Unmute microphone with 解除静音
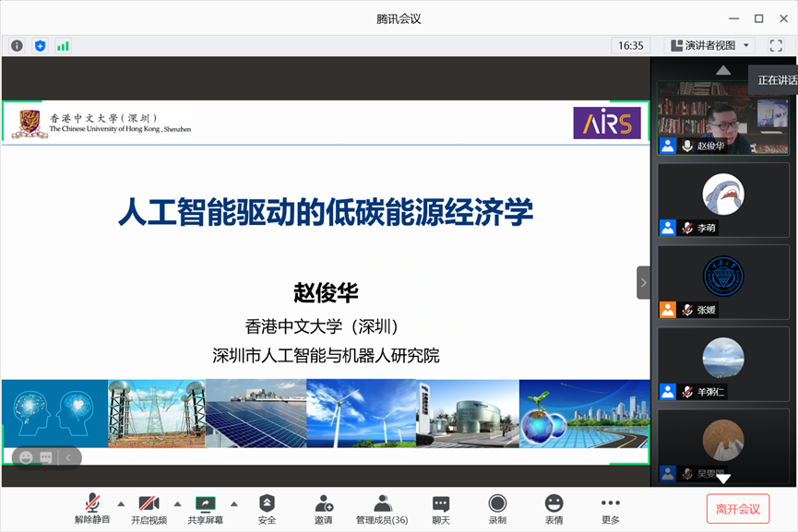 pyautogui.click(x=92, y=508)
